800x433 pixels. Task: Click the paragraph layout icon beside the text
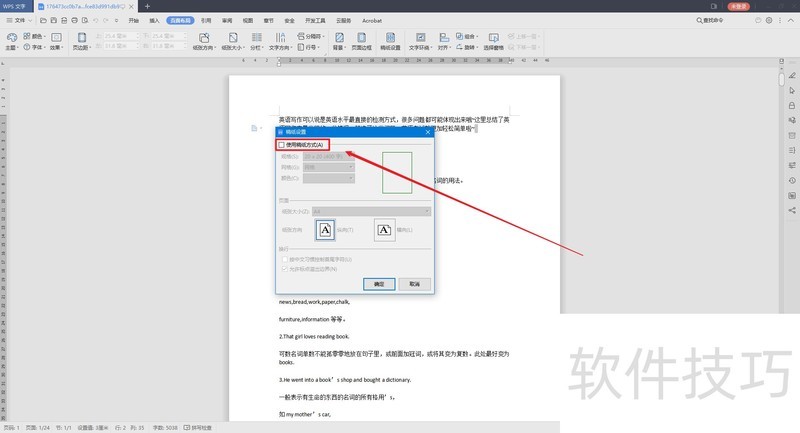coord(254,128)
